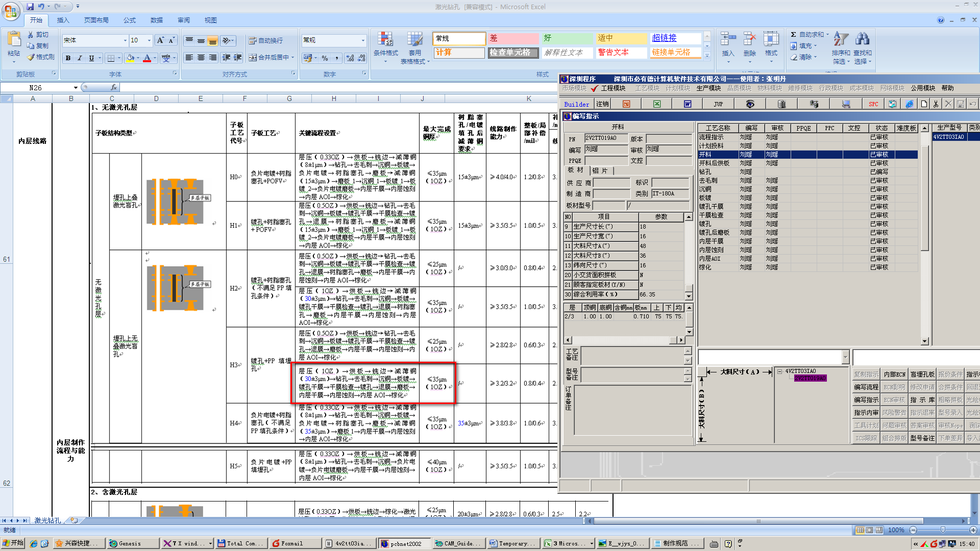Click the yellow fill color button
Image resolution: width=980 pixels, height=551 pixels.
(130, 58)
